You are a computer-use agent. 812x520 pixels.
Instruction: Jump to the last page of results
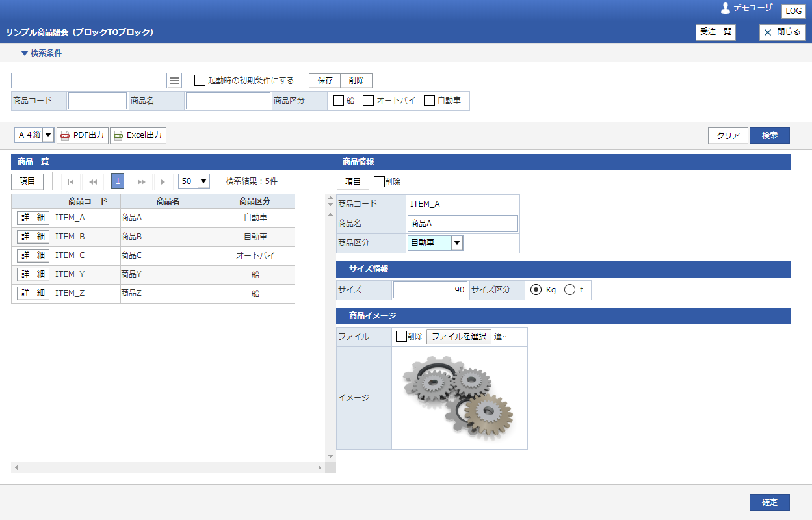(x=164, y=181)
